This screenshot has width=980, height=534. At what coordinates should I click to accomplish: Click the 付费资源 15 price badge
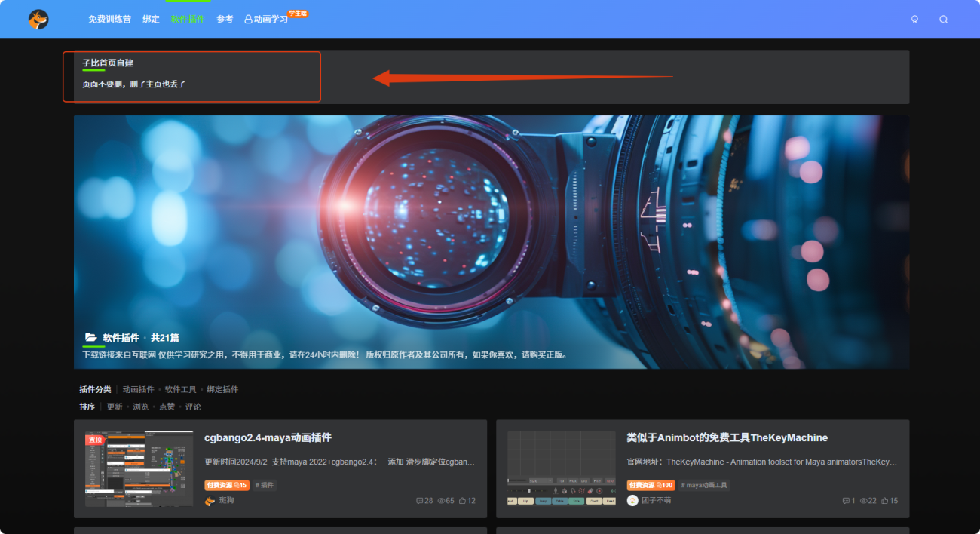(x=226, y=485)
